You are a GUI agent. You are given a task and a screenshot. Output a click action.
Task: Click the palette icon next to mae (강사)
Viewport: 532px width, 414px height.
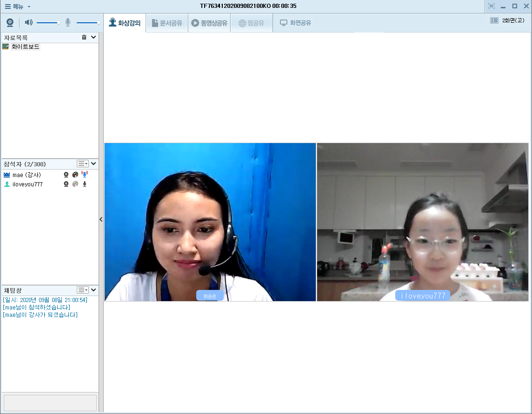click(75, 175)
